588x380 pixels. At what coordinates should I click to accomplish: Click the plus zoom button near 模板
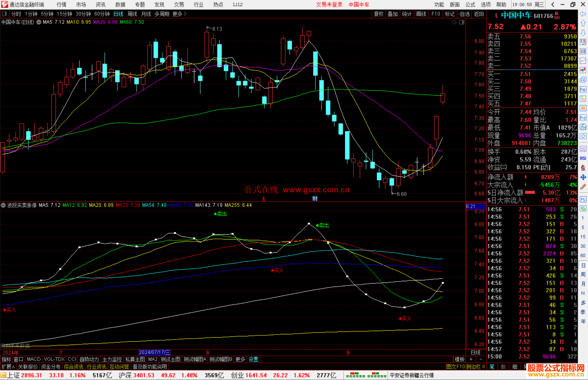471,359
